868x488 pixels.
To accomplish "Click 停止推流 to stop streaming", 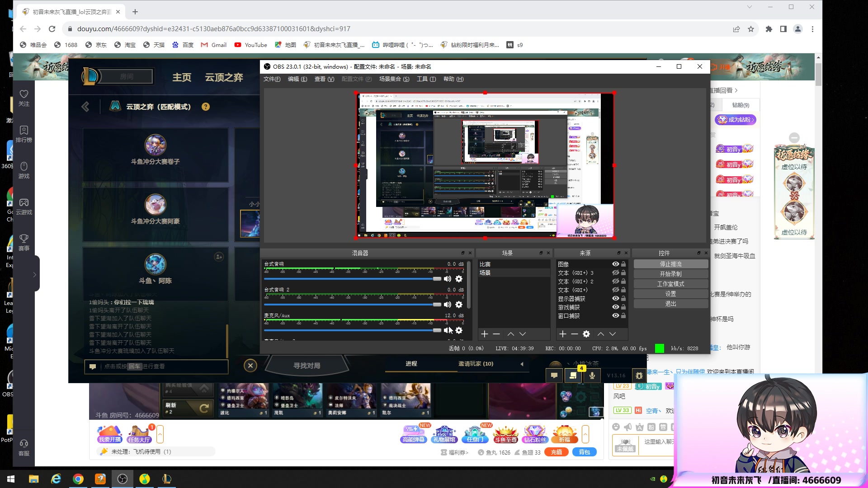I will (670, 264).
